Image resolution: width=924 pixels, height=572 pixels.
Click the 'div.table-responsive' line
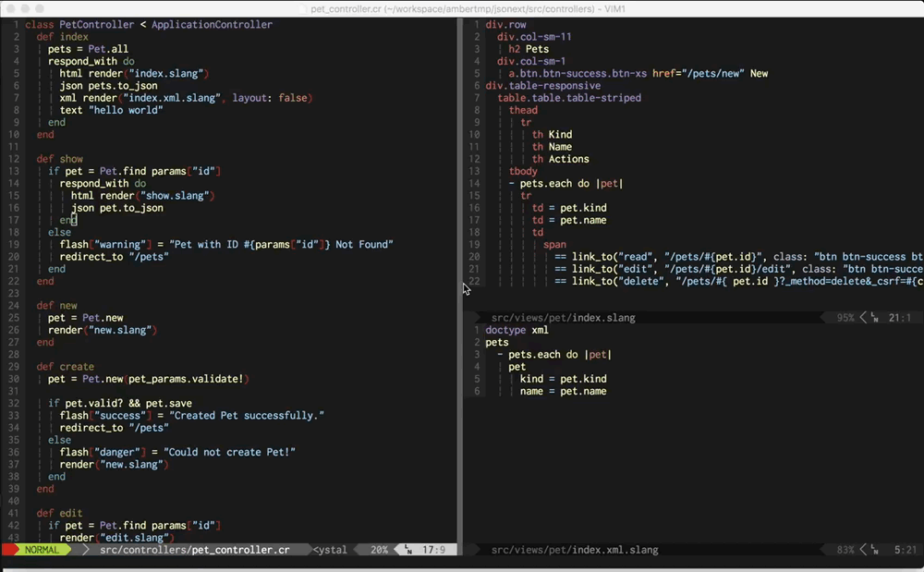point(543,86)
